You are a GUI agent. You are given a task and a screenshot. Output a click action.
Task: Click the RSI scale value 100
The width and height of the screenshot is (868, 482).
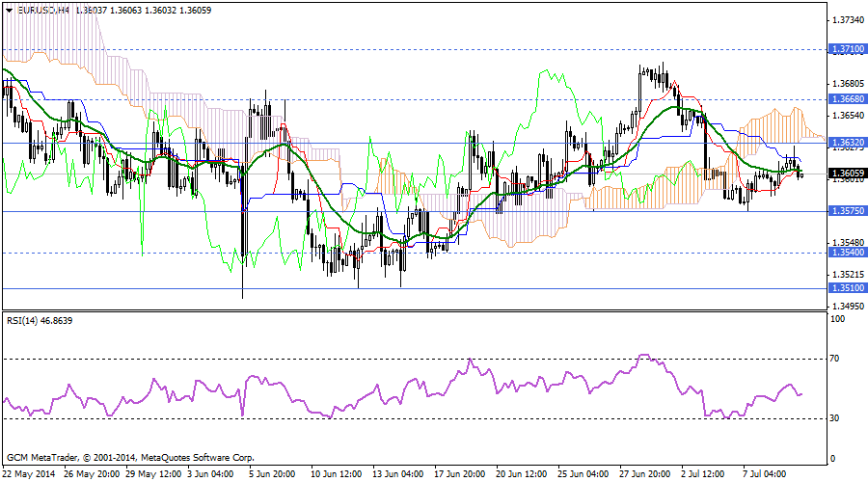coord(838,319)
